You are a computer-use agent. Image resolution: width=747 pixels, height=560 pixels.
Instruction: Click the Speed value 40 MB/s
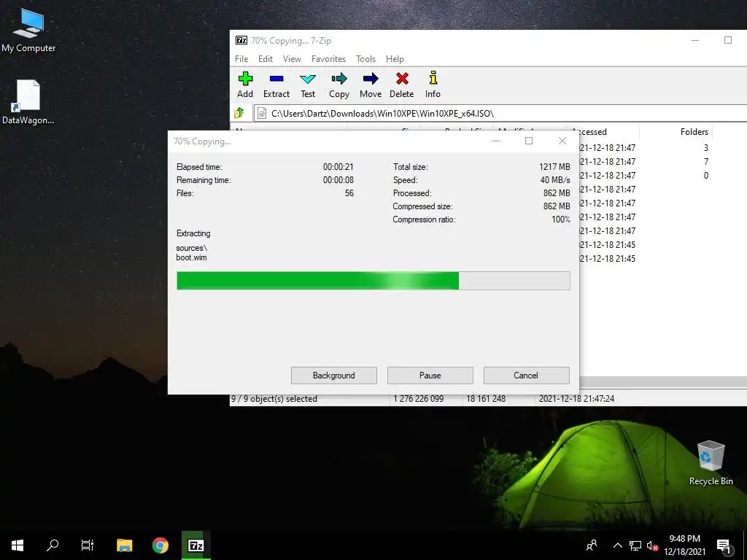(x=555, y=180)
